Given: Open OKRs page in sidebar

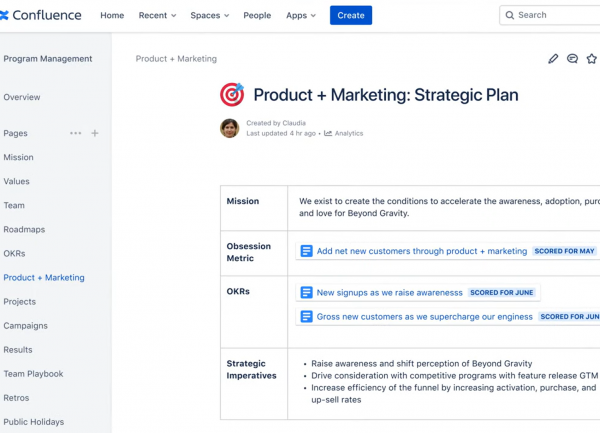Looking at the screenshot, I should [x=15, y=254].
